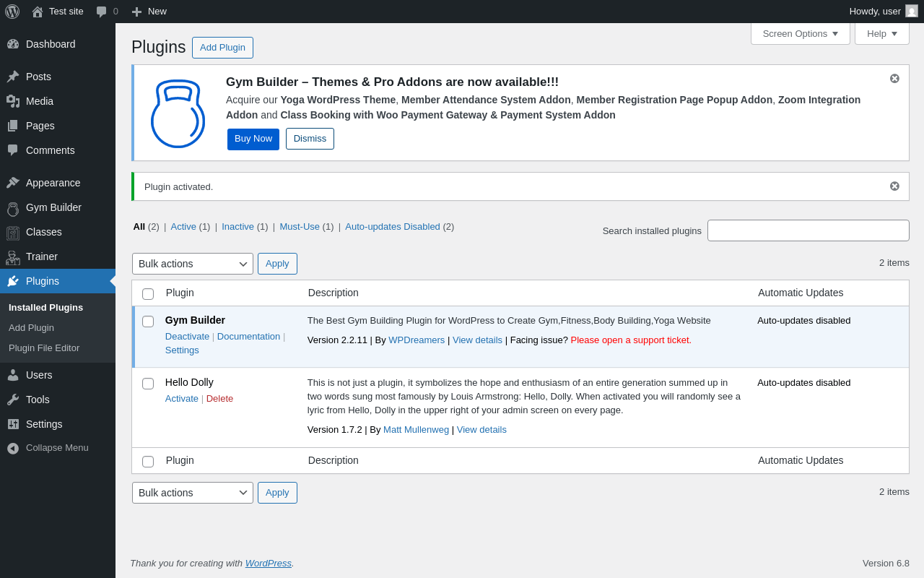
Task: Click the user avatar in admin bar
Action: click(912, 12)
